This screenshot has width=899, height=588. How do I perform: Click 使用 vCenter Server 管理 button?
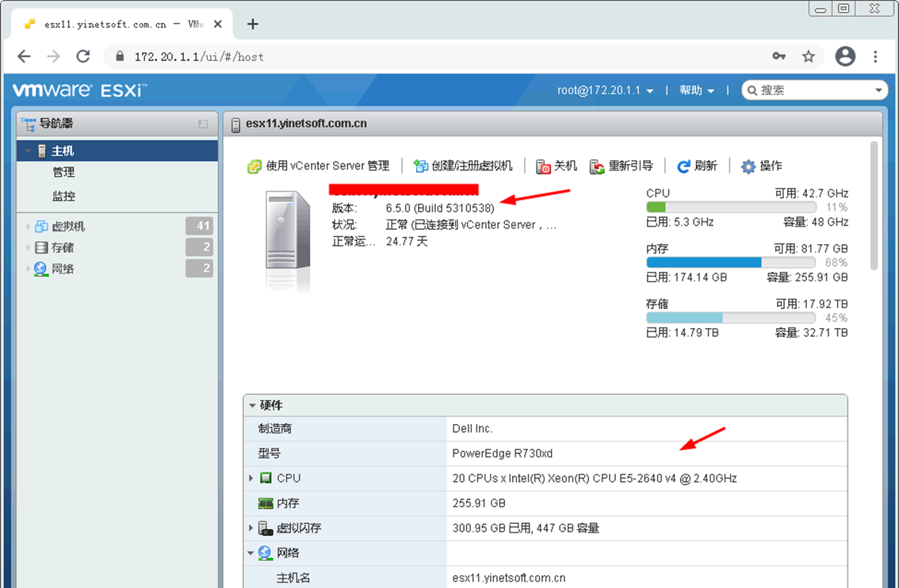[318, 166]
